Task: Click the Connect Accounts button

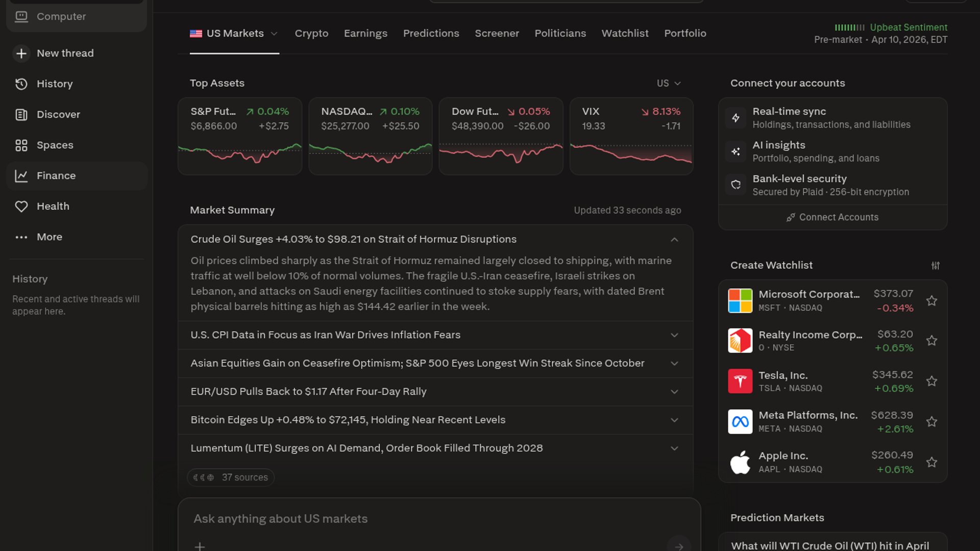Action: coord(832,217)
